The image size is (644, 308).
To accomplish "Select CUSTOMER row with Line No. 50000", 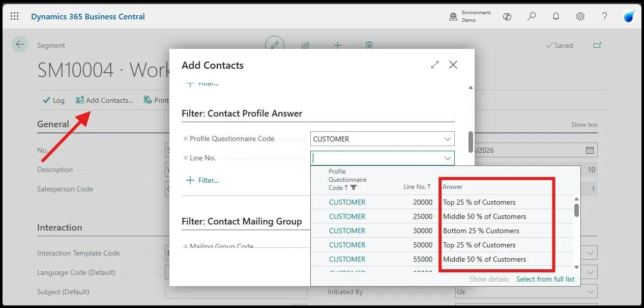I will [443, 245].
